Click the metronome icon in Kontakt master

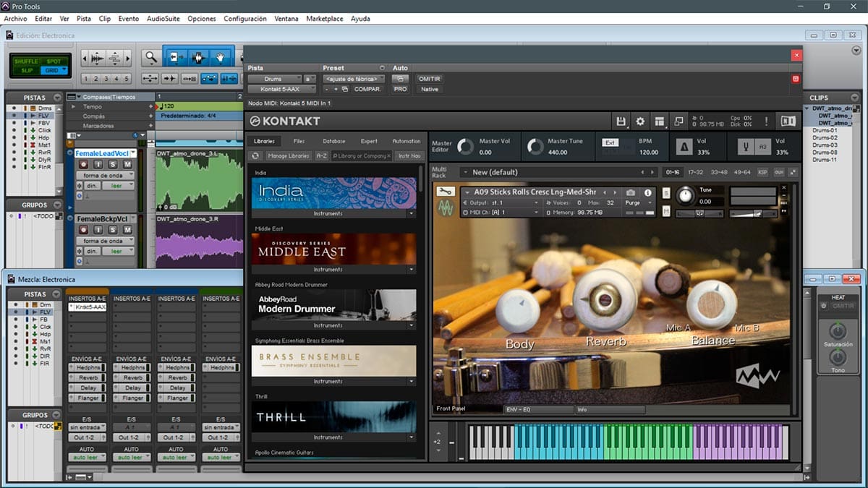point(683,147)
